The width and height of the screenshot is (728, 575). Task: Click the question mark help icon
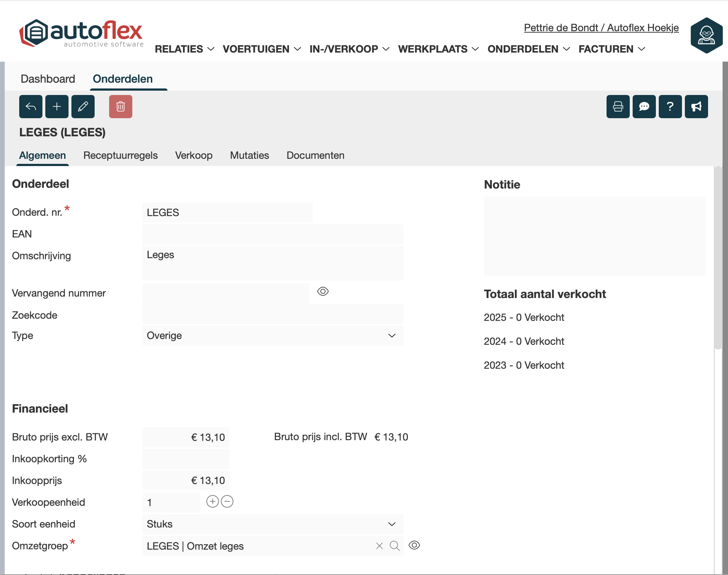tap(670, 107)
